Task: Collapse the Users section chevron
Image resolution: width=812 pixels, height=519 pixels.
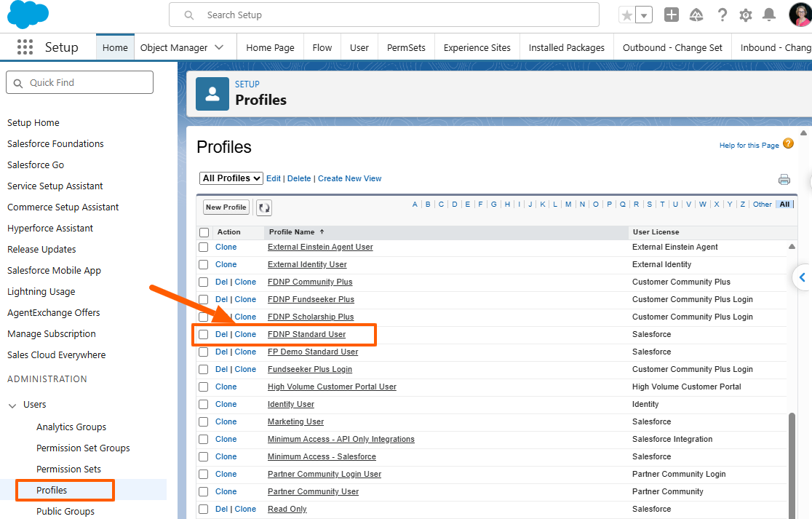Action: pos(12,405)
